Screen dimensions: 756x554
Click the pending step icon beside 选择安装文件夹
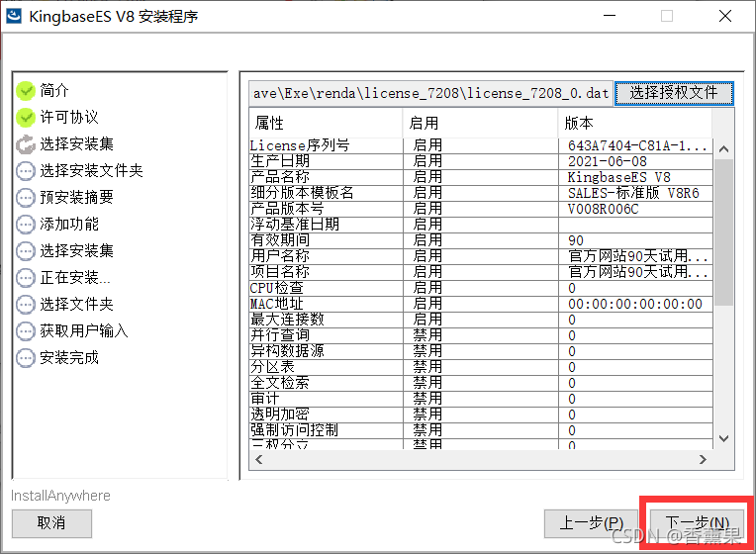click(26, 171)
